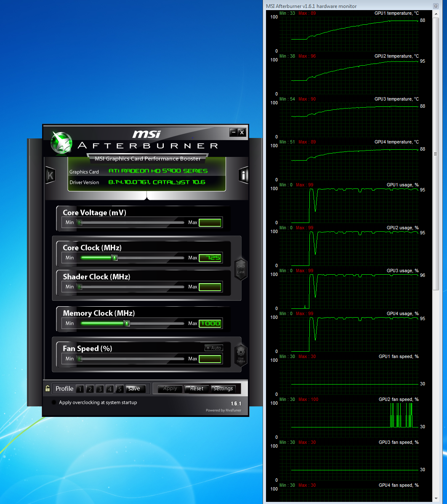Viewport: 447px width, 504px height.
Task: Click the Shader Clock slider handle
Action: (80, 287)
